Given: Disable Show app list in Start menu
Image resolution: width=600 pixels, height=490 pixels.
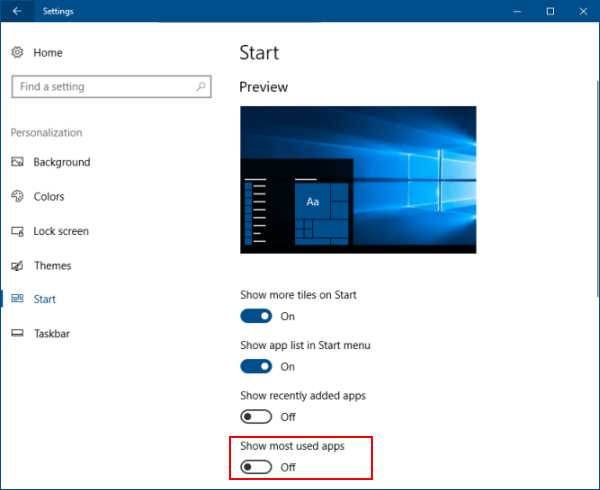Looking at the screenshot, I should click(256, 366).
